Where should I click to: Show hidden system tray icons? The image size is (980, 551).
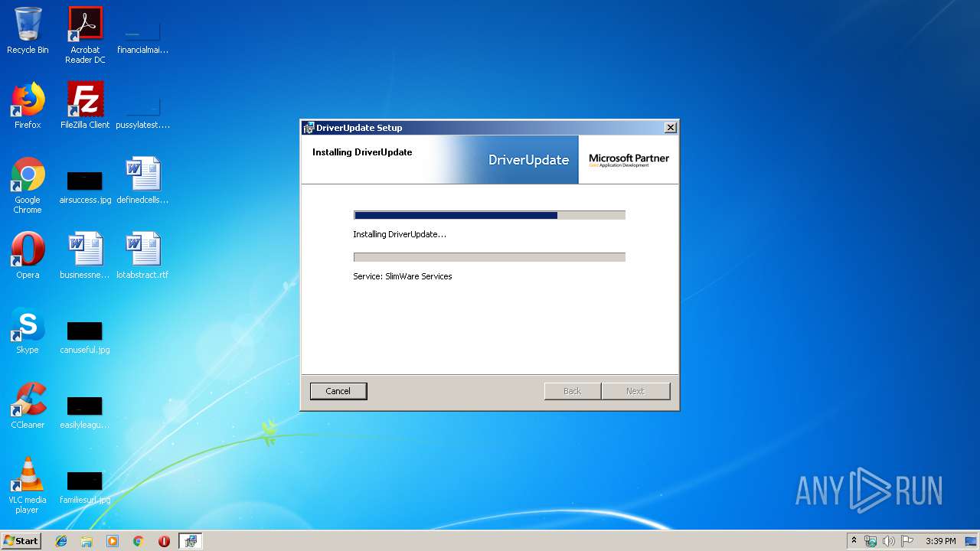[854, 541]
